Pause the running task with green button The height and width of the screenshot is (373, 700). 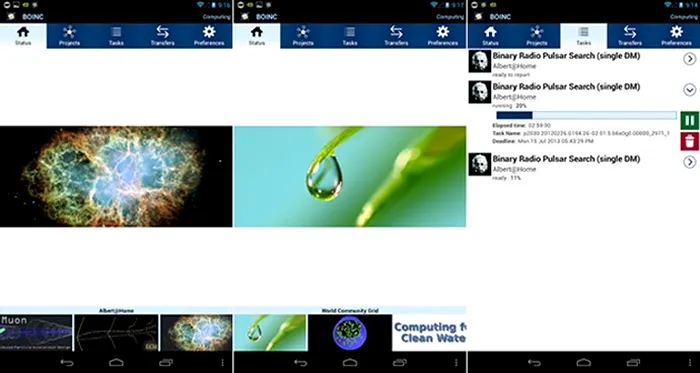pos(690,121)
